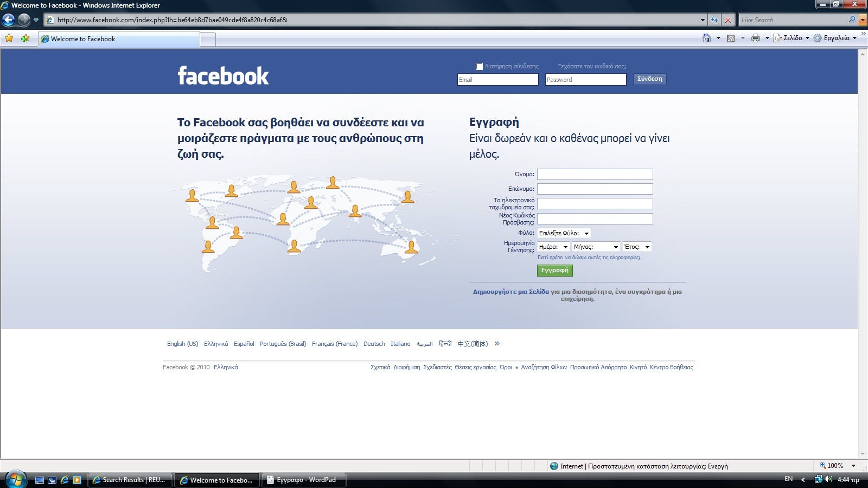Select the Welcome to Facebook tab
This screenshot has height=488, width=868.
119,39
